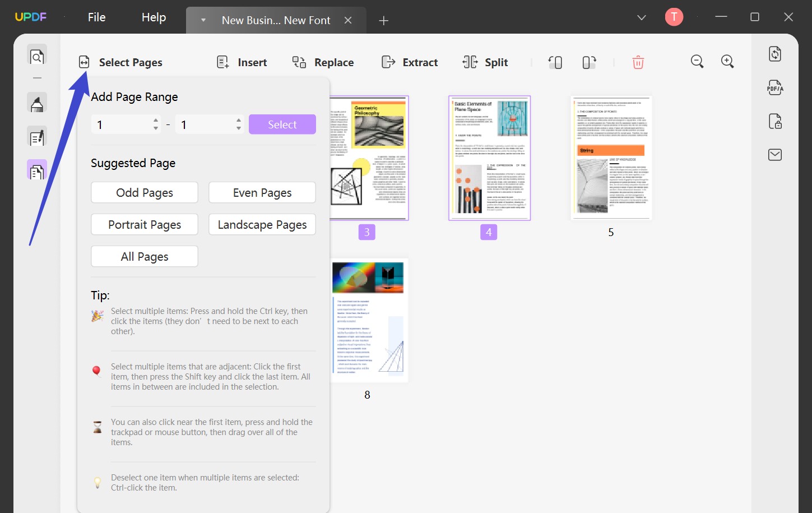The image size is (812, 513).
Task: Click the page number 5 label
Action: [611, 232]
